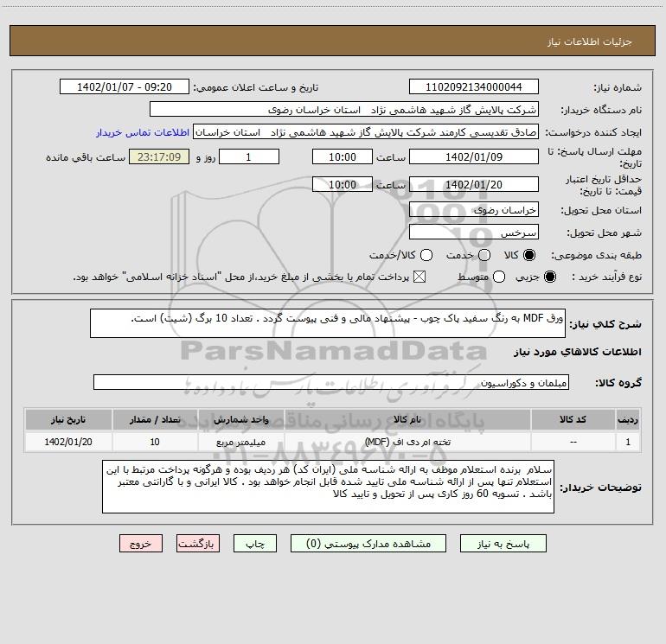The height and width of the screenshot is (644, 666).
Task: Click the تاریخ نیاز column header
Action: click(x=68, y=419)
